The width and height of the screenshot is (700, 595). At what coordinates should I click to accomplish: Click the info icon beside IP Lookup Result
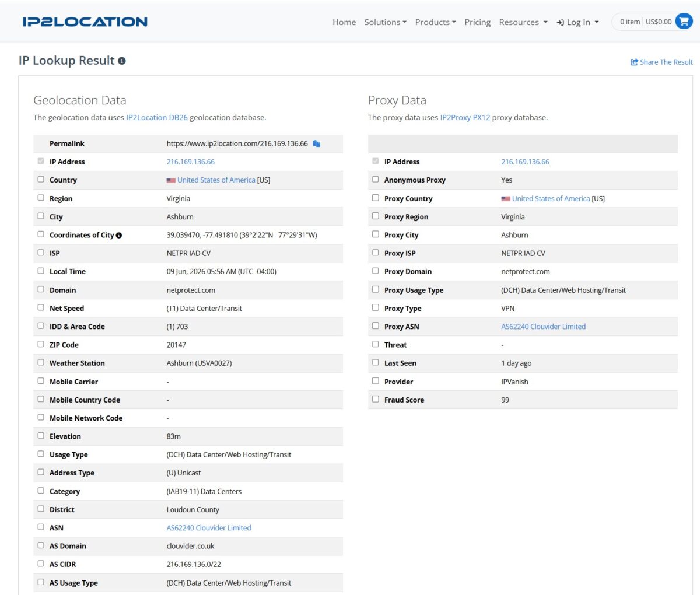pos(122,61)
